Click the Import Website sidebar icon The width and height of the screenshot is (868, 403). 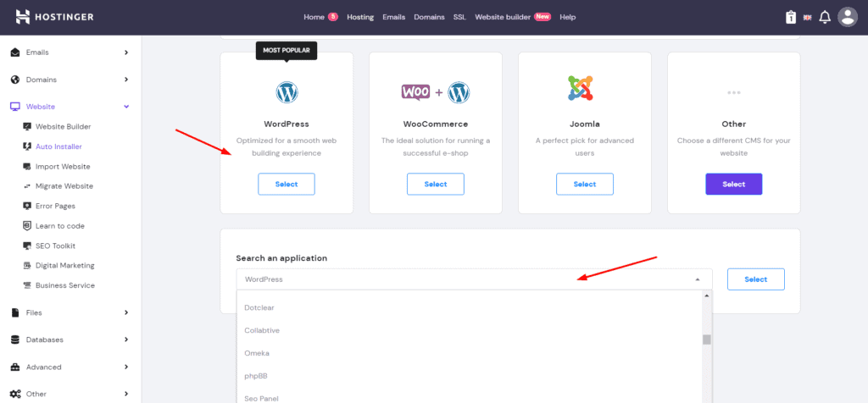click(x=27, y=167)
